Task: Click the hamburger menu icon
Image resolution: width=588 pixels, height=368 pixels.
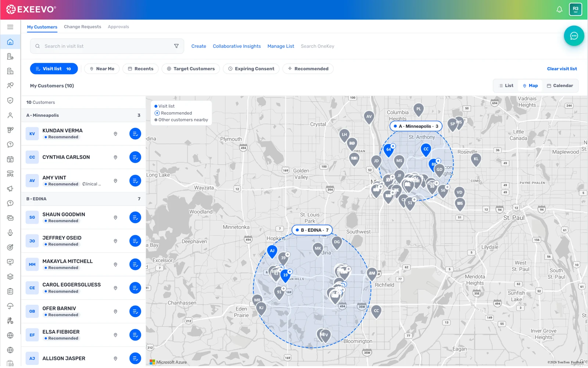Action: (10, 27)
